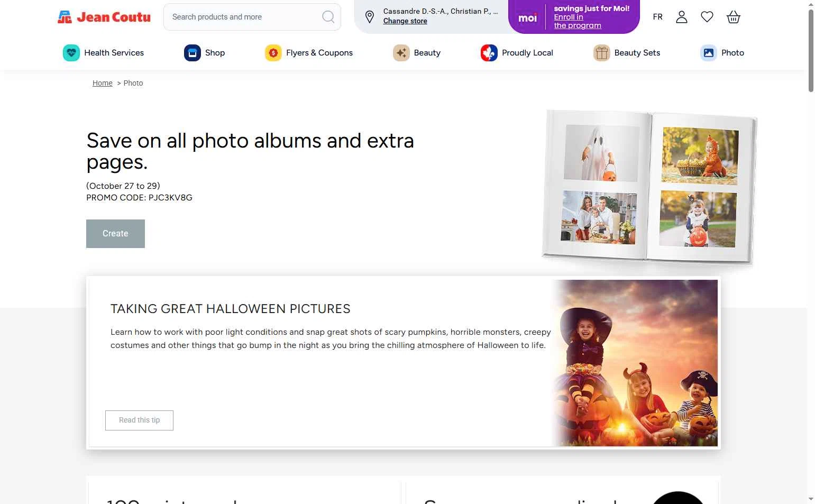Screen dimensions: 815x504
Task: Click the 'Save on all photo albums' heading
Action: [x=250, y=151]
